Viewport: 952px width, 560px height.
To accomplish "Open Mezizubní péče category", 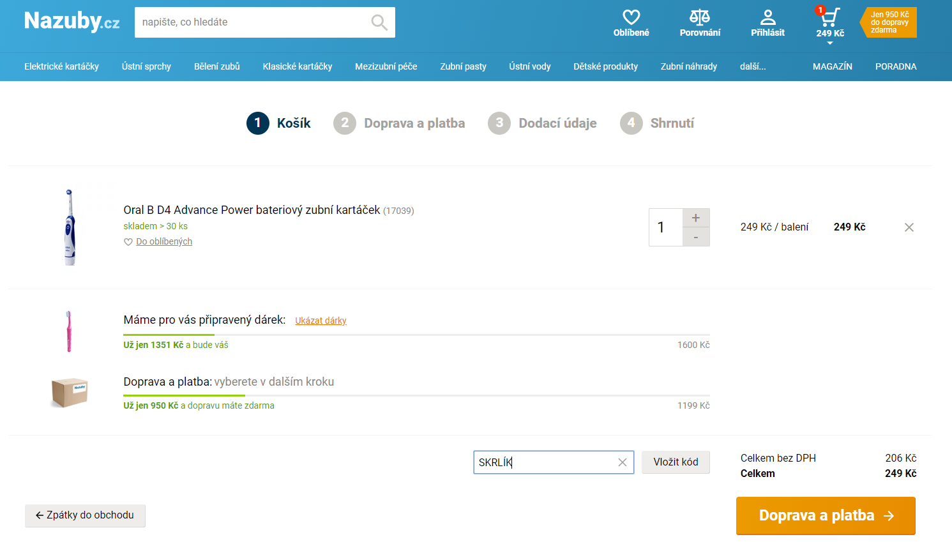I will coord(386,66).
